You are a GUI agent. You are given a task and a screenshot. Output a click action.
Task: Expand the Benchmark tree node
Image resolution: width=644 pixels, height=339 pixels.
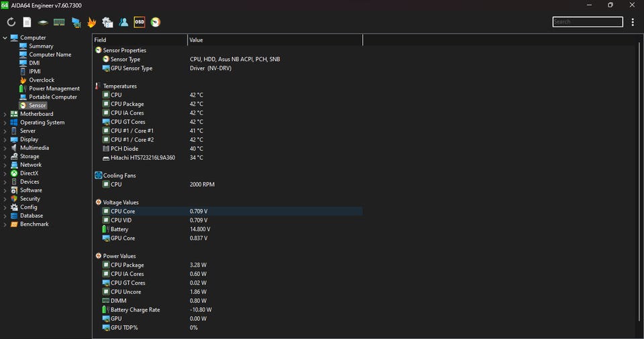pyautogui.click(x=5, y=224)
